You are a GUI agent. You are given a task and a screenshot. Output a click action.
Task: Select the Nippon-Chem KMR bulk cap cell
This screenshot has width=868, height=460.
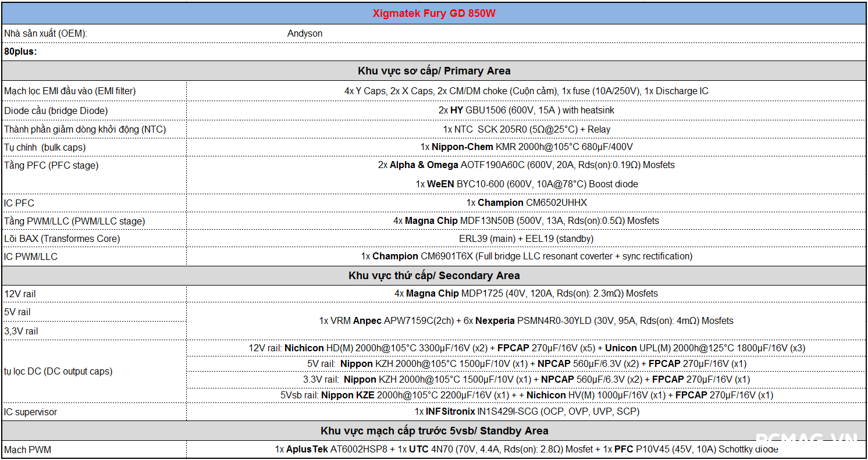click(x=526, y=147)
